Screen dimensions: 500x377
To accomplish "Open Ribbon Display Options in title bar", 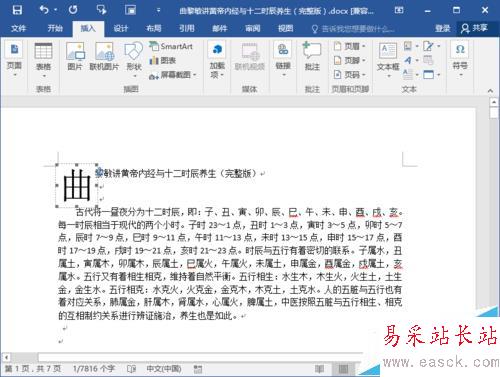I will coord(399,10).
